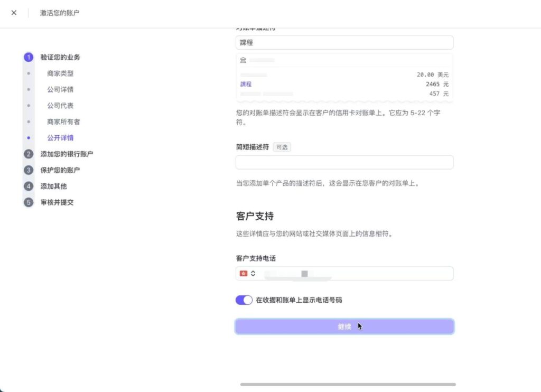The width and height of the screenshot is (541, 392).
Task: Click the bank icon in statement preview
Action: tap(243, 60)
